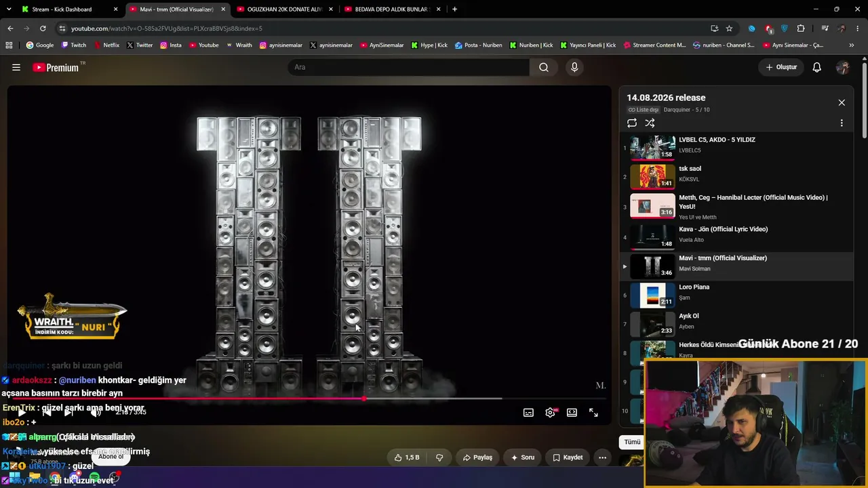Save video with the Kaydet button
Screen dimensions: 868x488
(568, 457)
